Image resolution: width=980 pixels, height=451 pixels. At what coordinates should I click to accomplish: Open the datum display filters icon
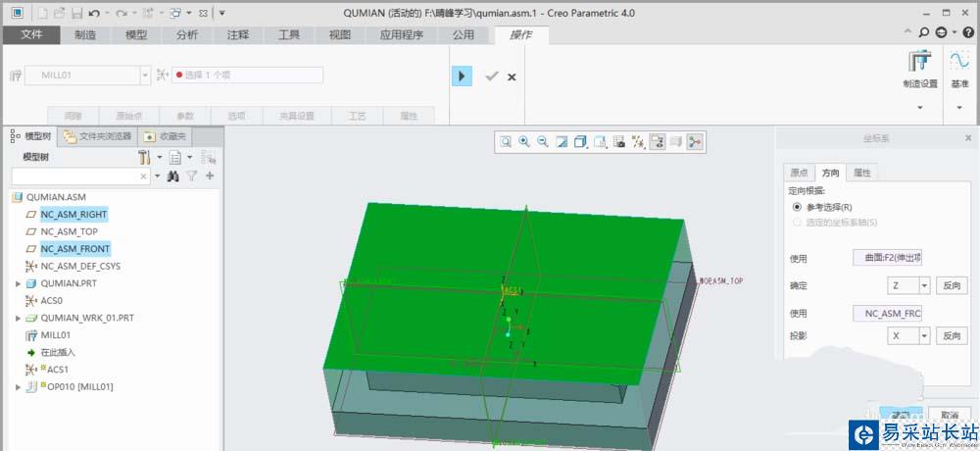pos(638,142)
